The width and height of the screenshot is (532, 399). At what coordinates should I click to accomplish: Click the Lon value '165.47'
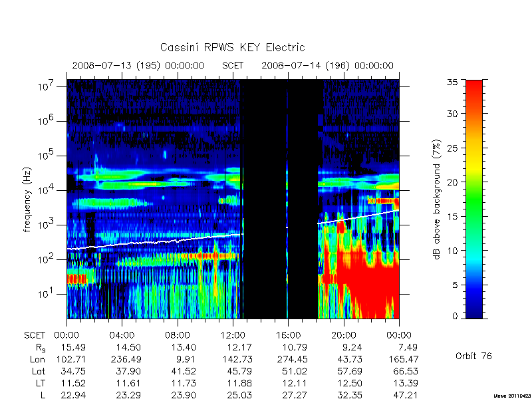(403, 359)
